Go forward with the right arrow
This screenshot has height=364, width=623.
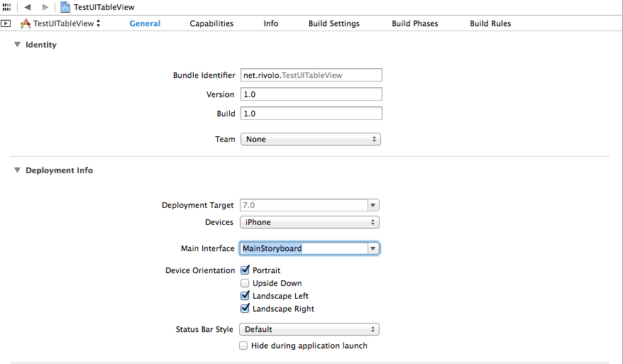pyautogui.click(x=45, y=7)
